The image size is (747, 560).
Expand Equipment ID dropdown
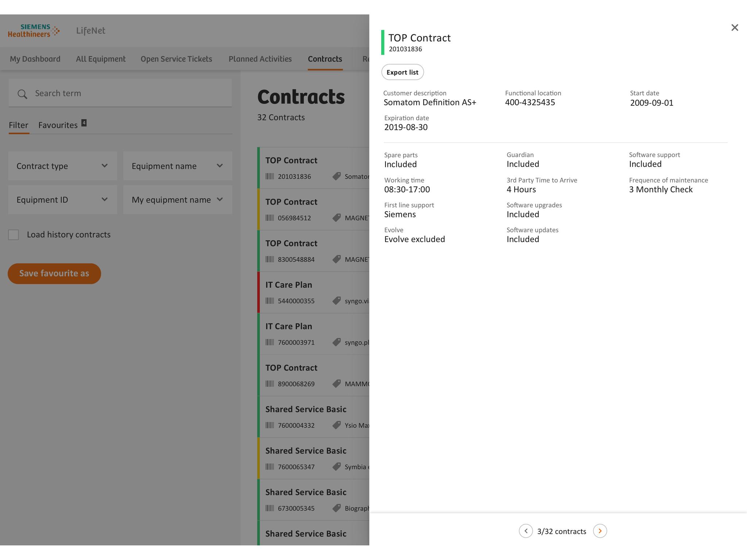pos(63,200)
